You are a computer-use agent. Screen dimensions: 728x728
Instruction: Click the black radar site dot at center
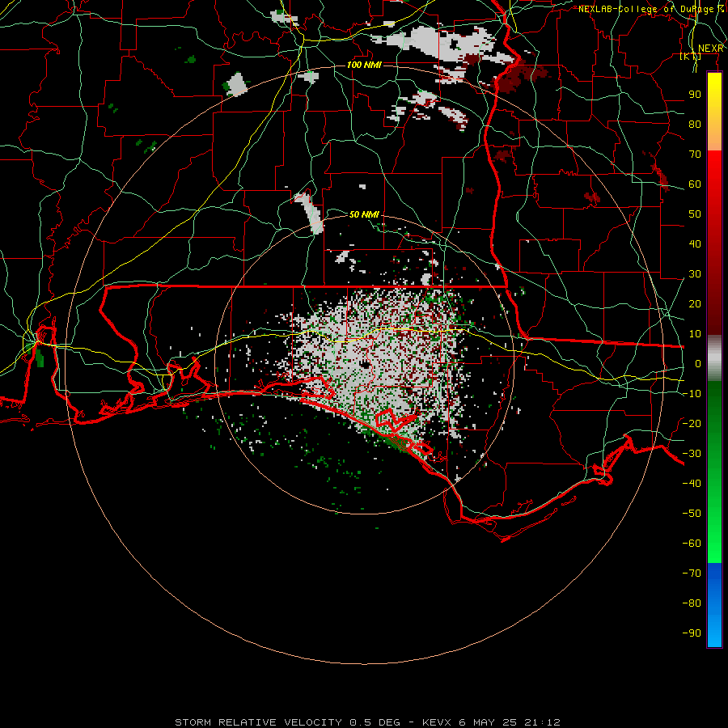[x=366, y=365]
